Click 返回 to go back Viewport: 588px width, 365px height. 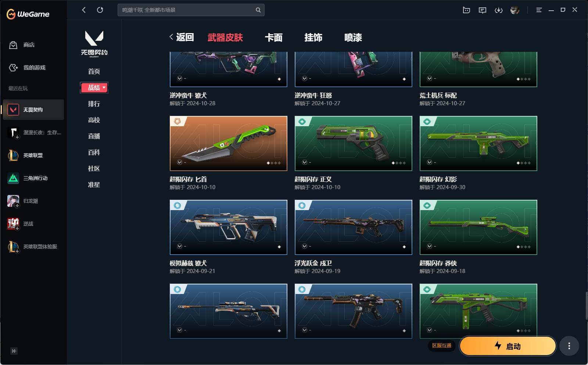[182, 37]
